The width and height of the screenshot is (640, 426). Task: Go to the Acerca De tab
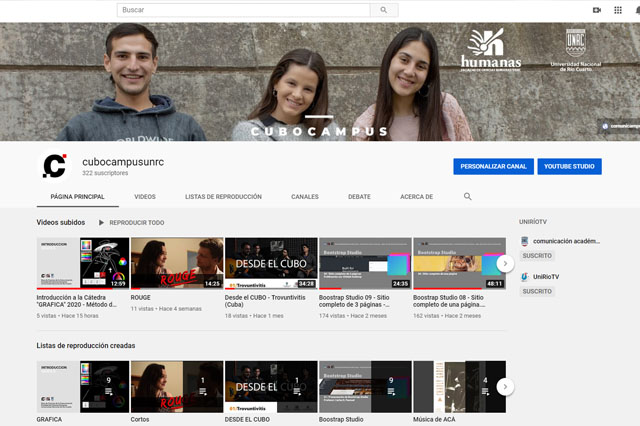pos(416,197)
